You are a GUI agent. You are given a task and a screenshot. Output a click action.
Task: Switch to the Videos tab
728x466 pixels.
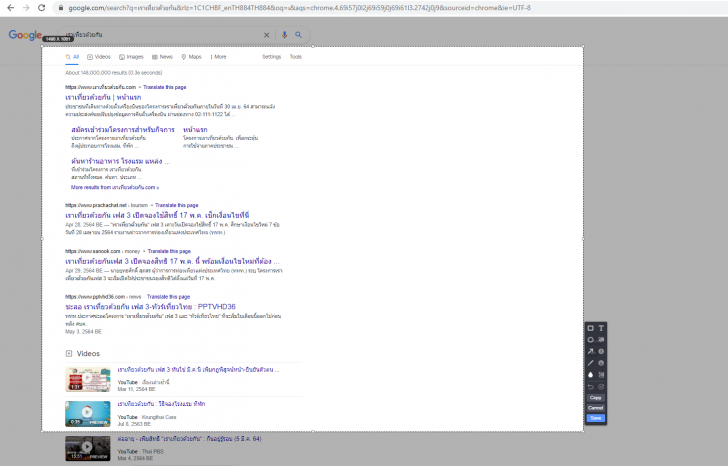tap(99, 57)
